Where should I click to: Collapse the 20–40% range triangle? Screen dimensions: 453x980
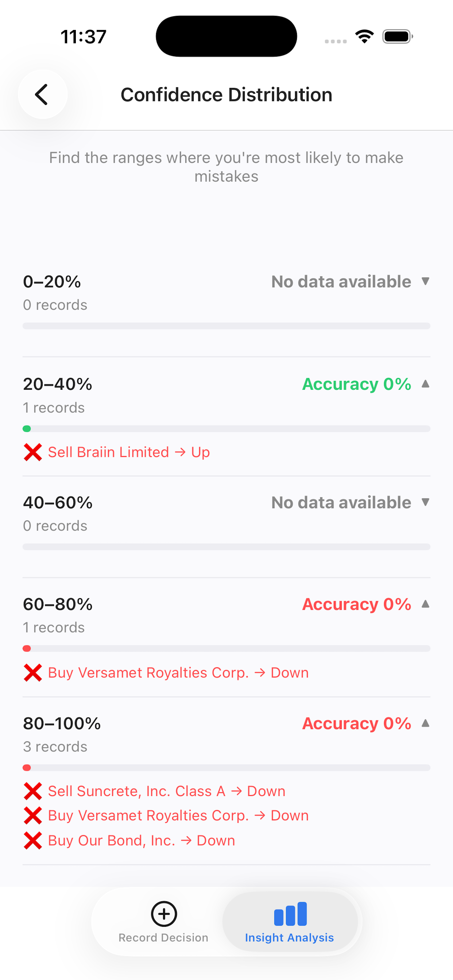426,384
